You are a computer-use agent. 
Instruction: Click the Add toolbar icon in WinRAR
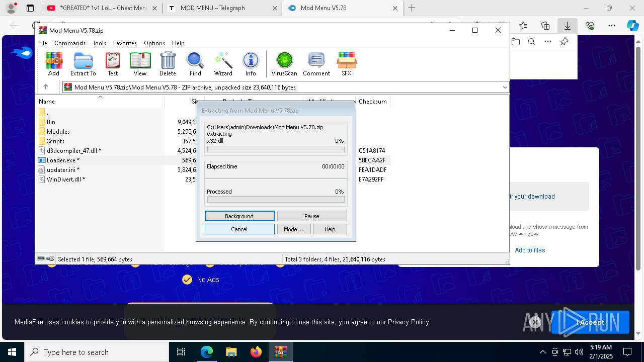[x=54, y=64]
